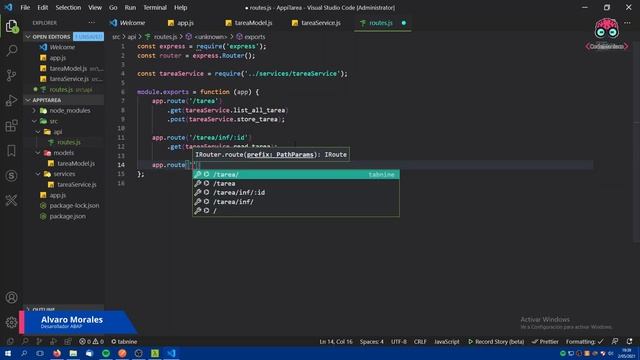
Task: Click Record Story (beta) in status bar
Action: [x=496, y=342]
